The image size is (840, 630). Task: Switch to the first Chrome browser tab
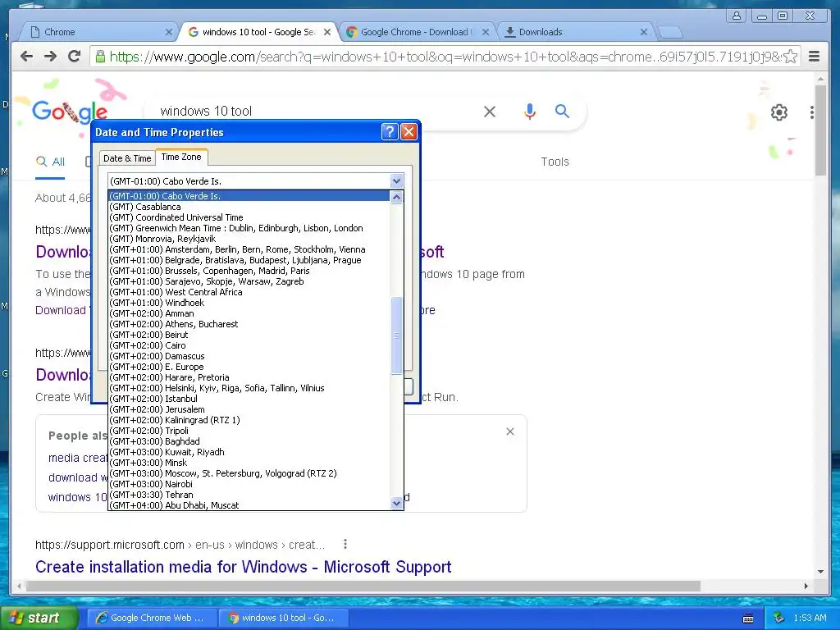point(99,32)
